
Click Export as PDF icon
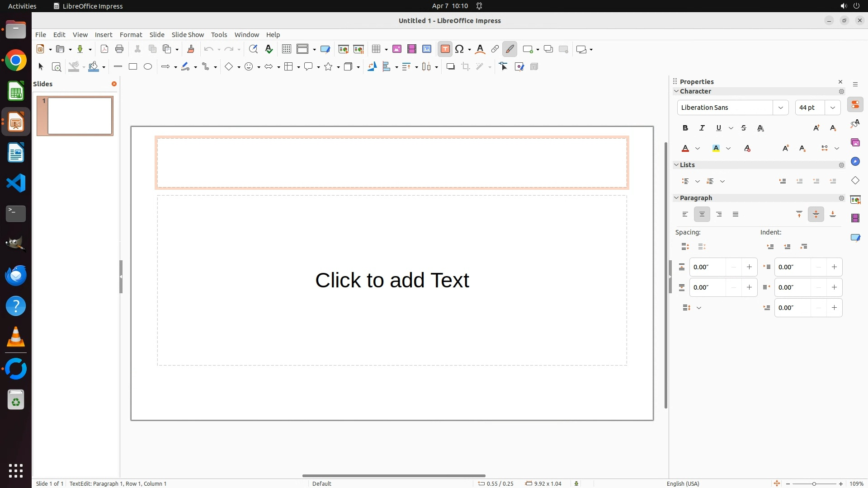click(104, 49)
